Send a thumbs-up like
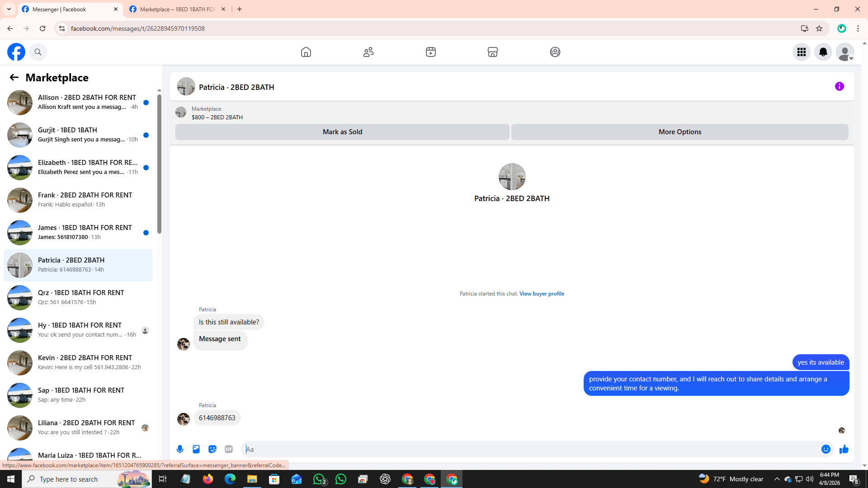Viewport: 868px width, 488px height. (x=844, y=449)
